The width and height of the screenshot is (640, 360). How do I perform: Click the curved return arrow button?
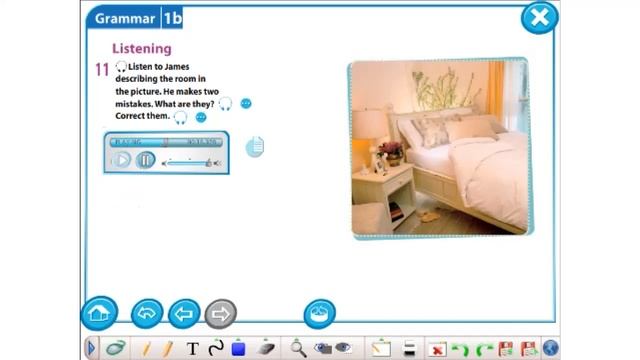[147, 313]
